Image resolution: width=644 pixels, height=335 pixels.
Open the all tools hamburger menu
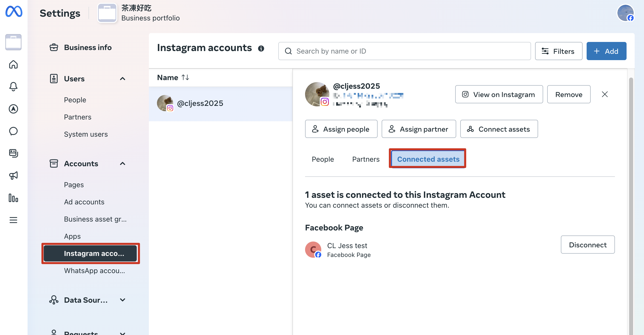point(13,220)
